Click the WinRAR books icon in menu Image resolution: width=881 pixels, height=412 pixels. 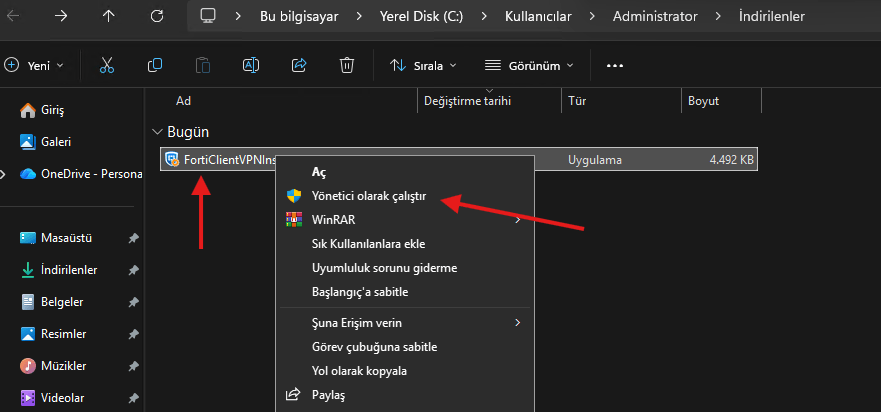pos(294,220)
